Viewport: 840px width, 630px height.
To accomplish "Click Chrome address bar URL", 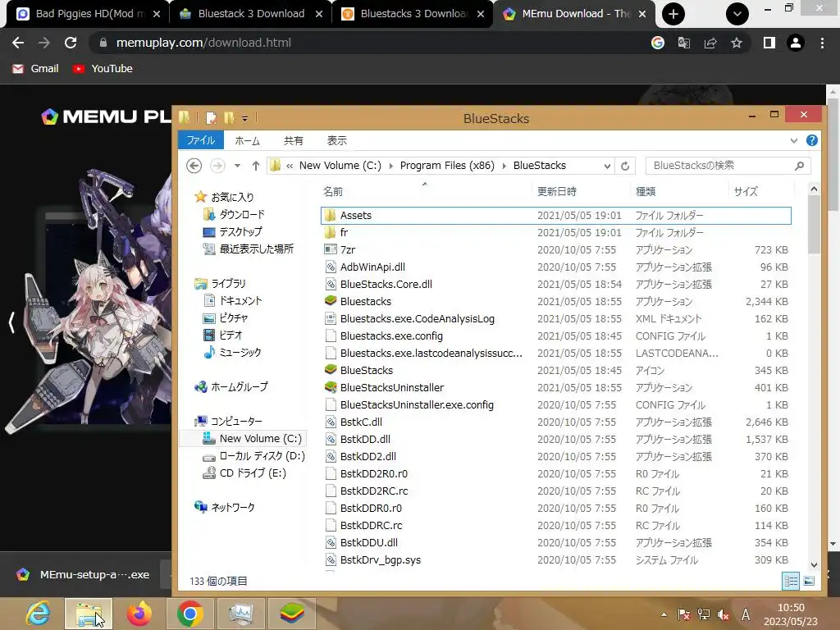I will 203,43.
